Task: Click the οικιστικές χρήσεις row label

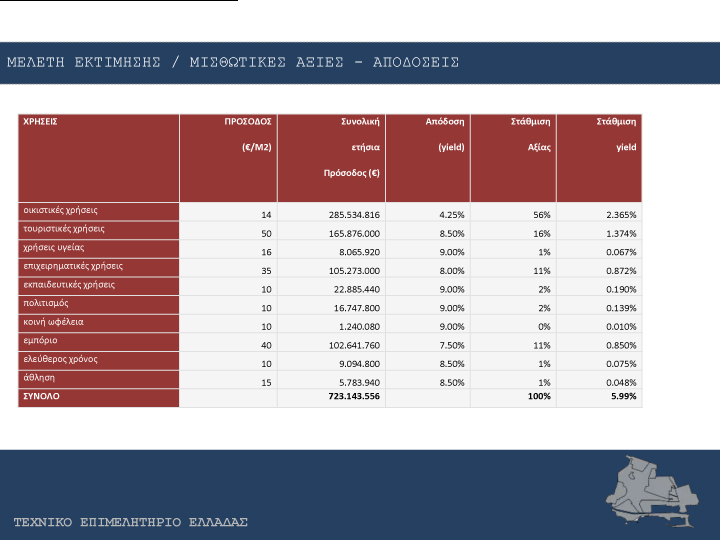Action: 61,211
